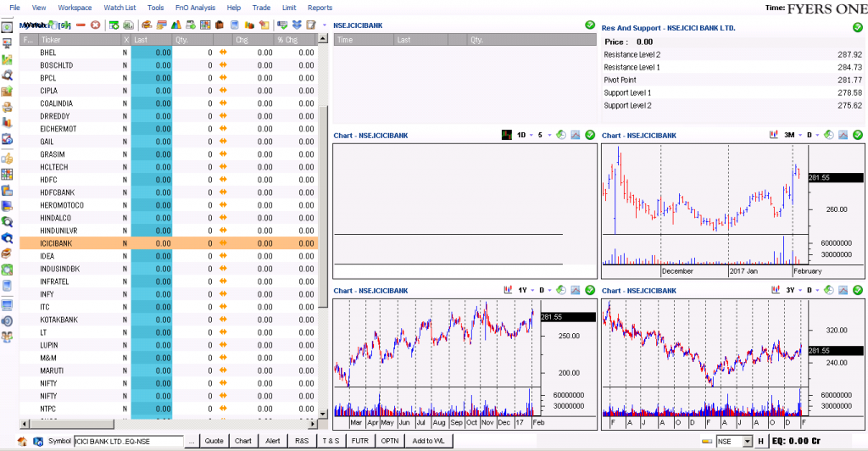Click the notepad with pencil icon

click(311, 25)
